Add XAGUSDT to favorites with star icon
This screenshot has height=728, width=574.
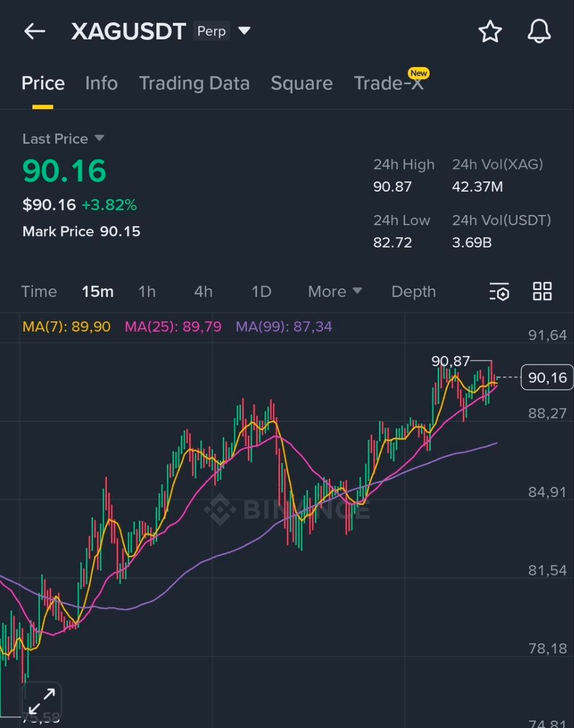489,31
